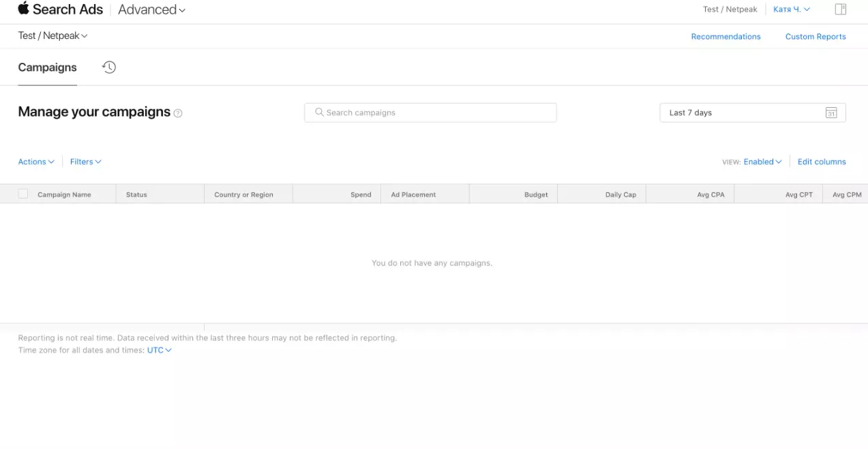
Task: Click the Apple logo icon
Action: [23, 8]
